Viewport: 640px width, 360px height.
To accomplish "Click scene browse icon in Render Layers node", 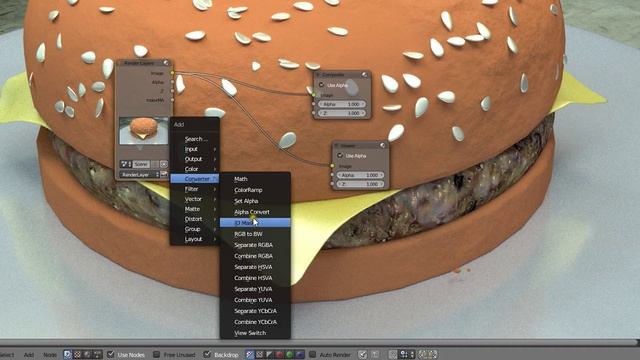I will point(126,164).
